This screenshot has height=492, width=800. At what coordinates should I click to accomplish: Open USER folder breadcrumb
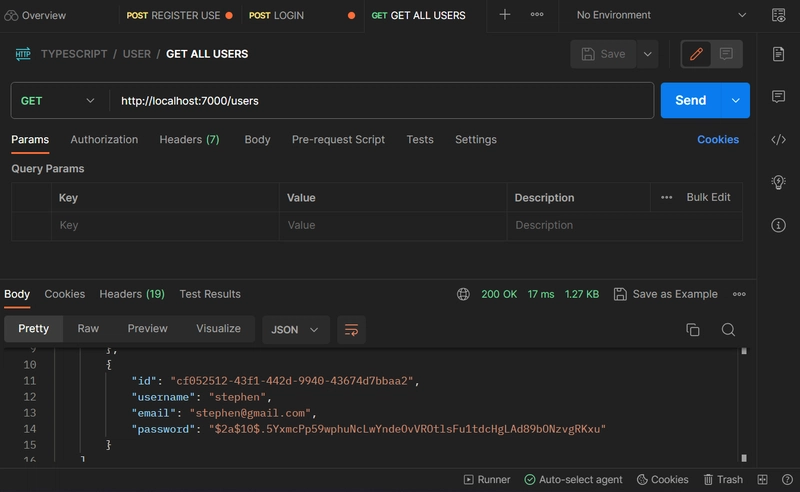coord(136,54)
